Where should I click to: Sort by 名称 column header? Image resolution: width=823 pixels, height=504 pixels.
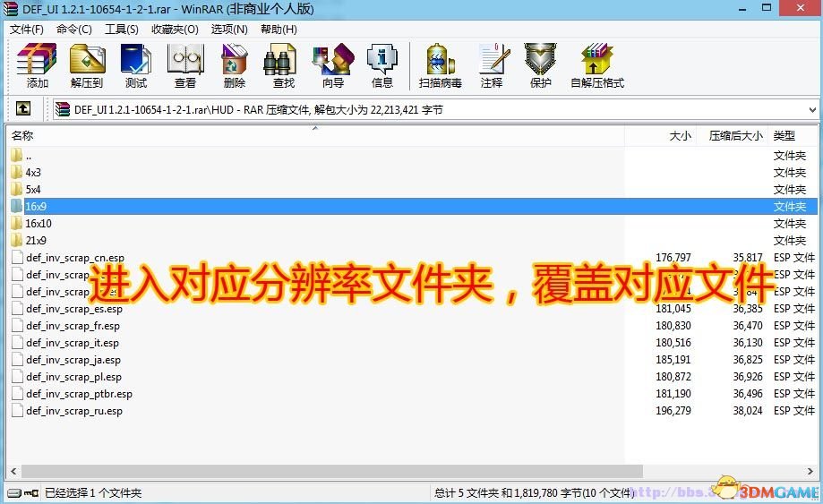pyautogui.click(x=315, y=136)
